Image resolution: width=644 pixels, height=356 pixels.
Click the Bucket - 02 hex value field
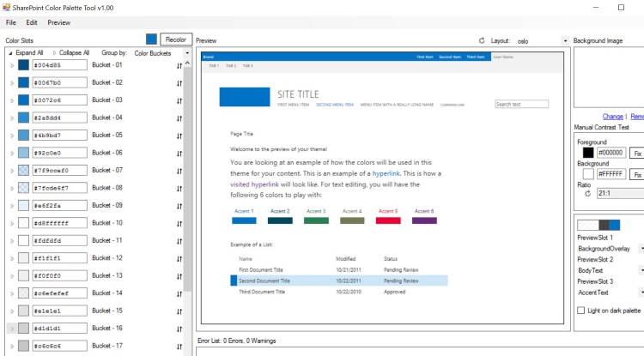tap(59, 82)
